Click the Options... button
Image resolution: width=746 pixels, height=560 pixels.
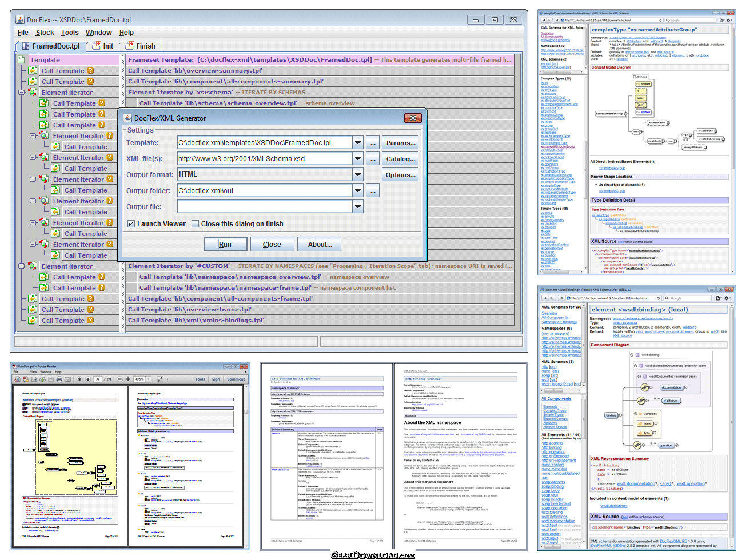click(x=400, y=175)
